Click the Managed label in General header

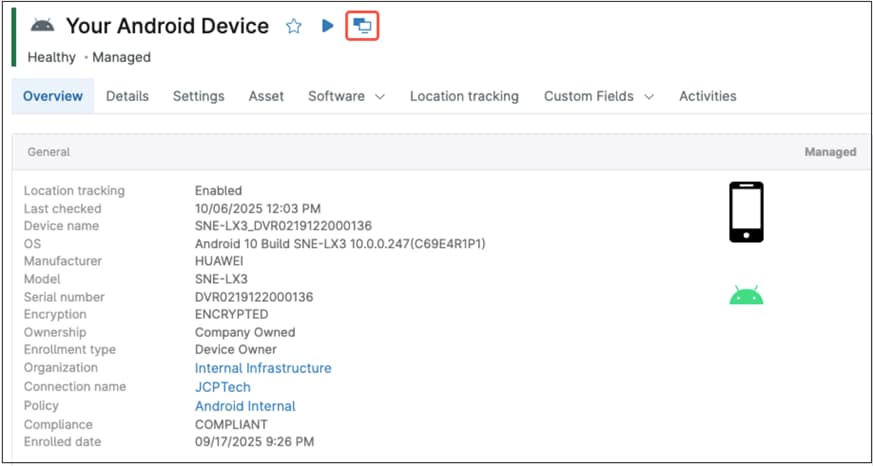[x=830, y=152]
